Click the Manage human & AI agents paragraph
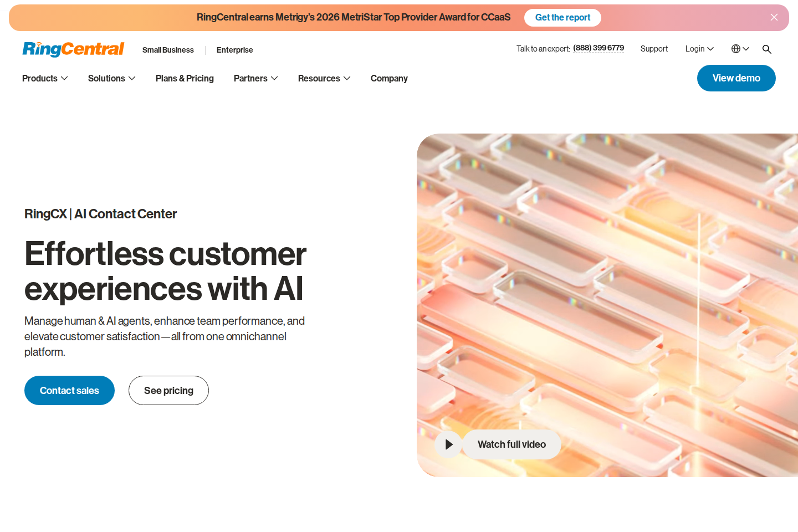 click(165, 336)
